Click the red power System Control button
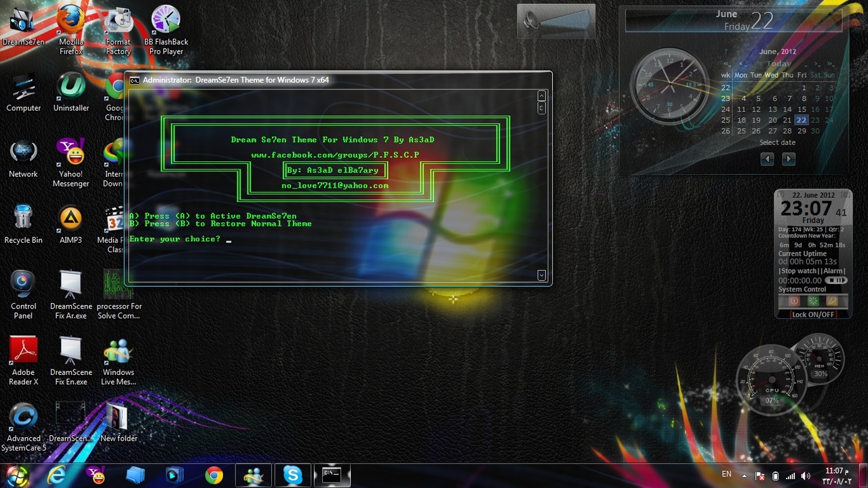Image resolution: width=868 pixels, height=488 pixels. tap(794, 300)
